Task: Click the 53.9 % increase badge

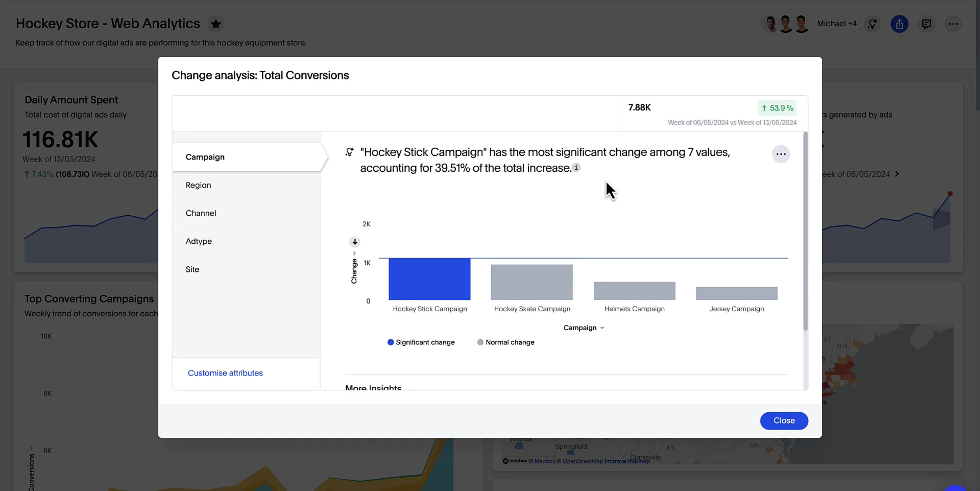Action: (777, 108)
